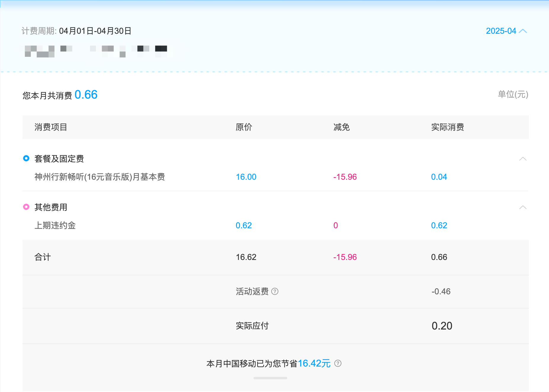The height and width of the screenshot is (392, 549).
Task: Open the help icon after 16.42元 savings
Action: coord(338,363)
